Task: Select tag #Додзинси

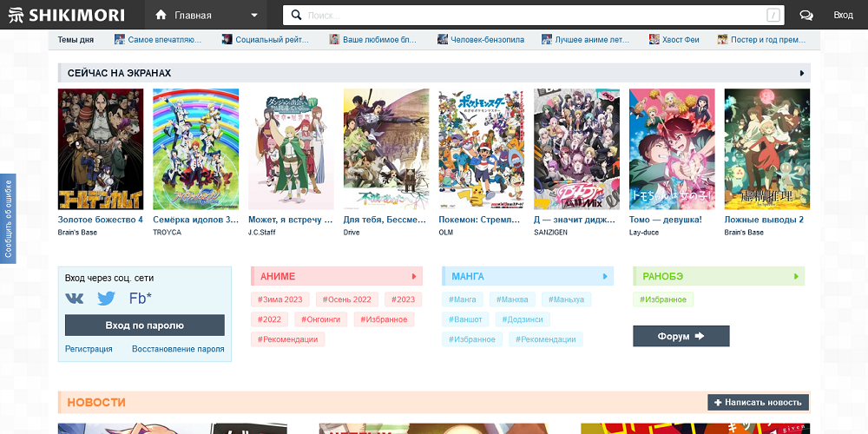Action: coord(523,319)
